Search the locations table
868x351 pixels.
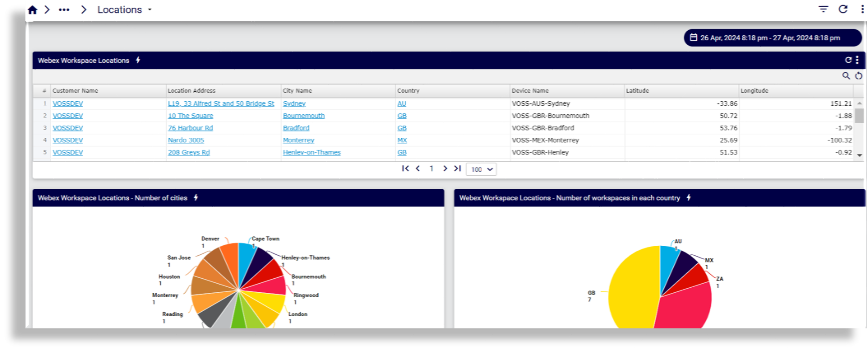[x=846, y=76]
